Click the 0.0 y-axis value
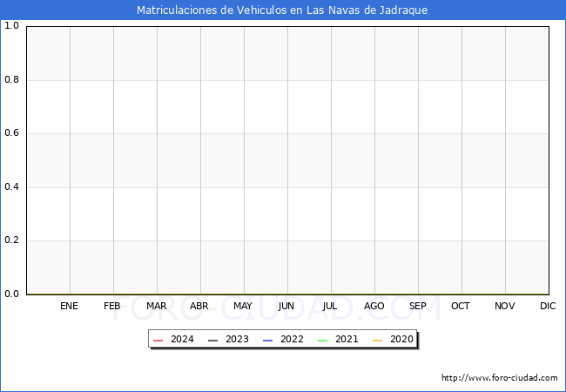The width and height of the screenshot is (566, 392). [11, 294]
